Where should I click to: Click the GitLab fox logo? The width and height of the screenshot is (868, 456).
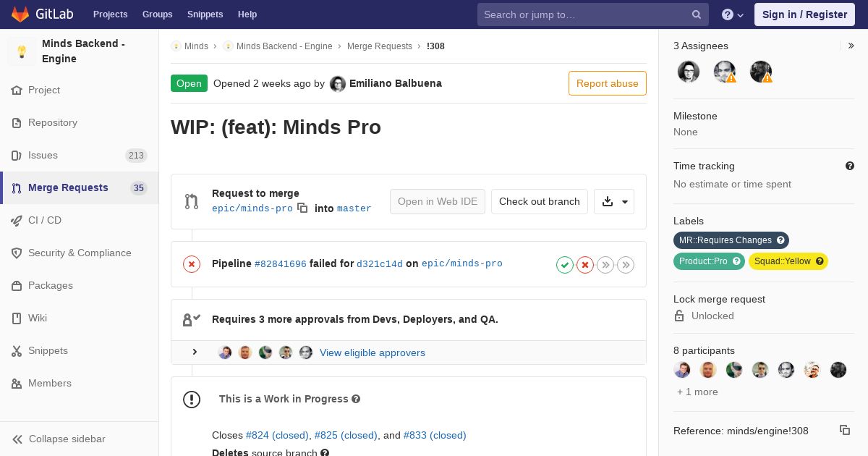tap(20, 14)
